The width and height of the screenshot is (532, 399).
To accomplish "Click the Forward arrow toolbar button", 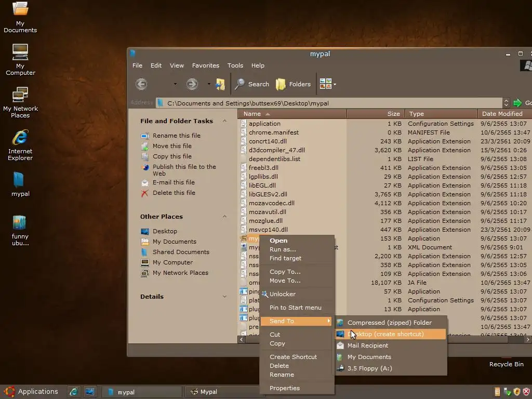I will (192, 84).
